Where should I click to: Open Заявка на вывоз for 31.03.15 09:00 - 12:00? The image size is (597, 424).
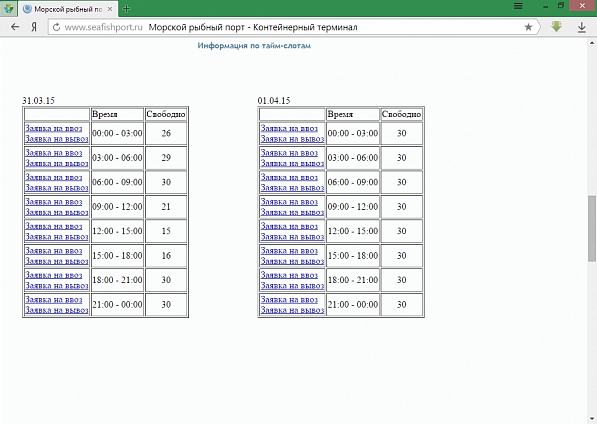57,212
